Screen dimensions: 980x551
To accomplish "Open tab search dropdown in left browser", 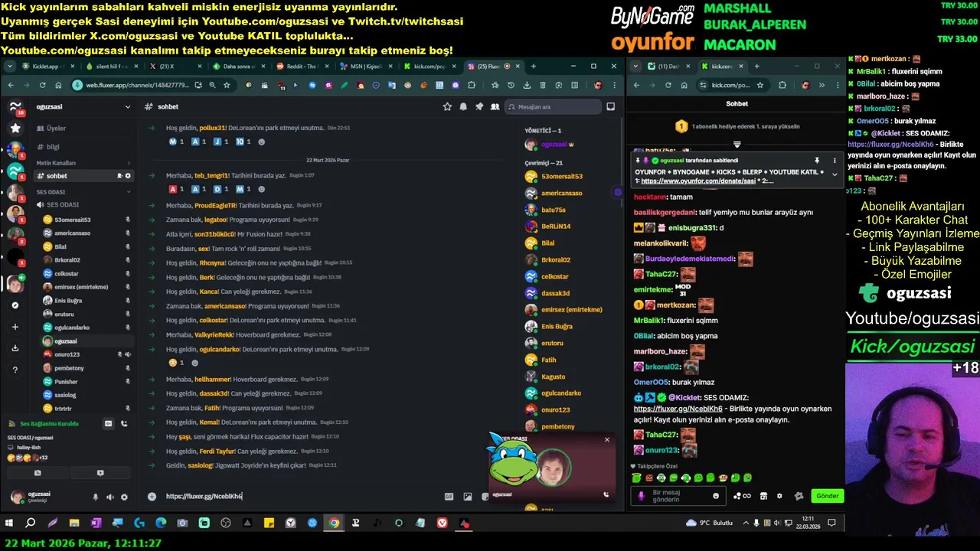I will (x=9, y=67).
